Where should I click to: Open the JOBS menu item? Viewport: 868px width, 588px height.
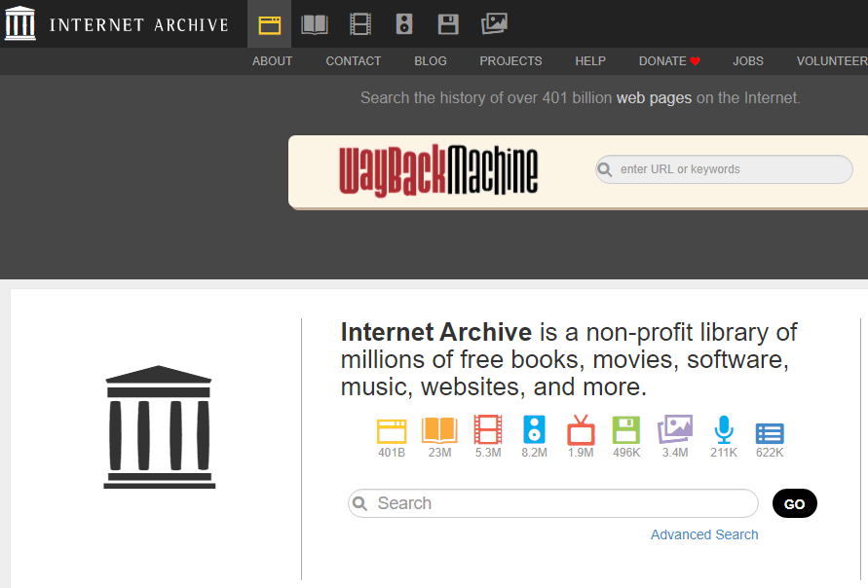tap(748, 61)
